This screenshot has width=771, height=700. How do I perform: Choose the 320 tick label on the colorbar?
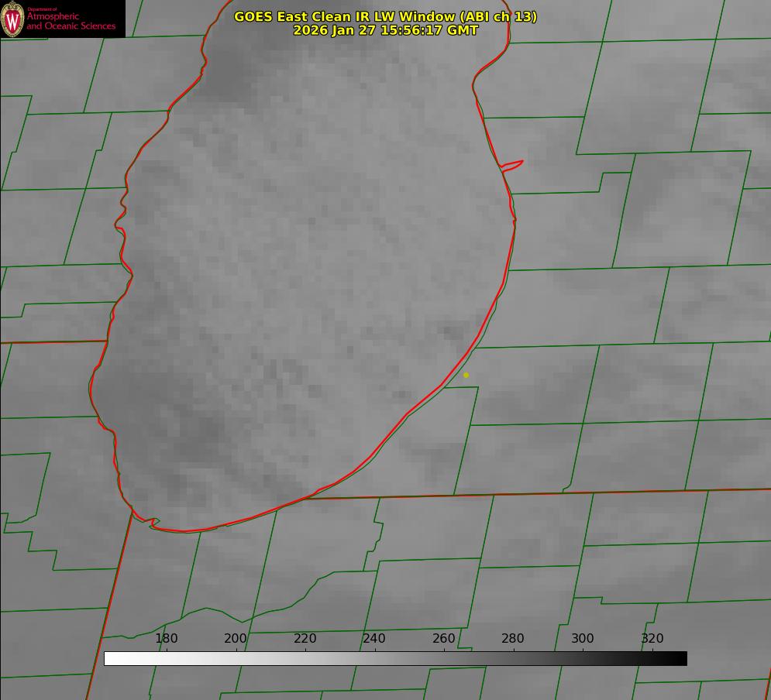pos(652,639)
